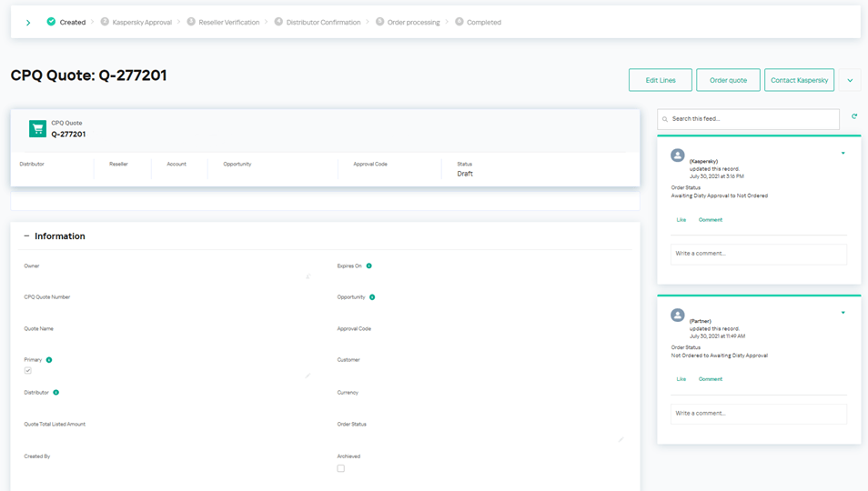Select the Distributor Confirmation stage
The height and width of the screenshot is (491, 868).
pos(318,22)
